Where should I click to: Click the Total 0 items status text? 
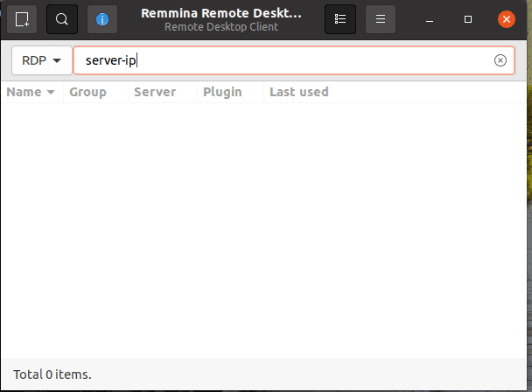(52, 374)
